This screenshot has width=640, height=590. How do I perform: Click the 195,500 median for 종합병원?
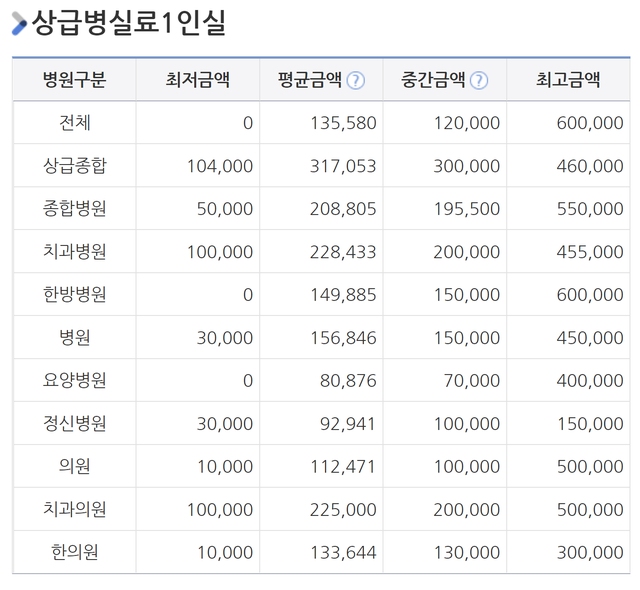tap(467, 209)
